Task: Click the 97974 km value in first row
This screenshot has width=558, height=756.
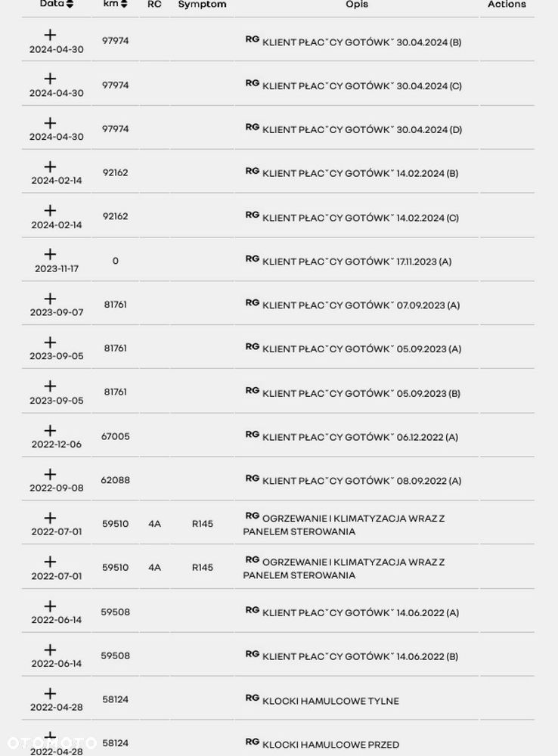Action: pyautogui.click(x=115, y=41)
